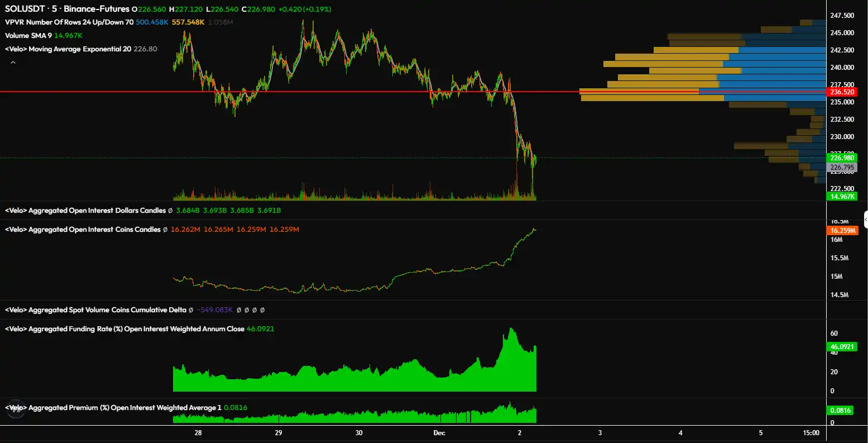Click the Dec label on time axis
The image size is (868, 443).
point(439,433)
